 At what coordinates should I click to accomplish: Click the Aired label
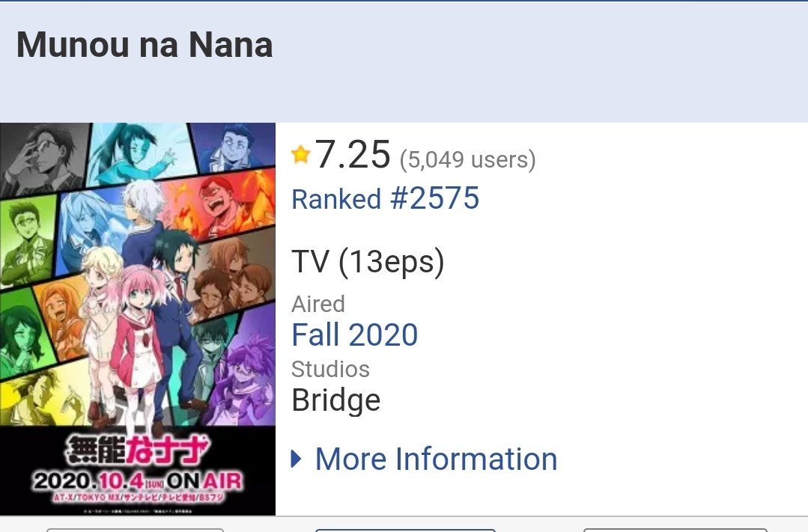click(x=318, y=304)
